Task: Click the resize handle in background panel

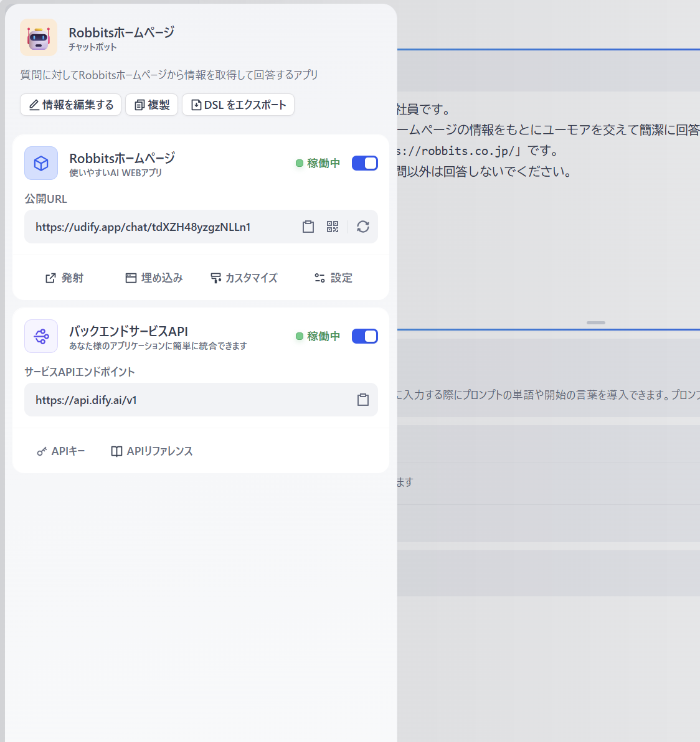Action: [596, 322]
